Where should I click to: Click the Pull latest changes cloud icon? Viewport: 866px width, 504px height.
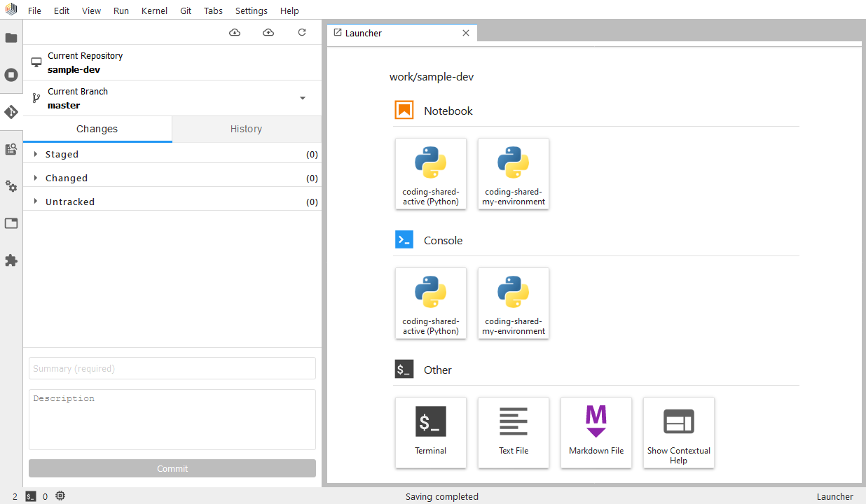click(x=235, y=33)
